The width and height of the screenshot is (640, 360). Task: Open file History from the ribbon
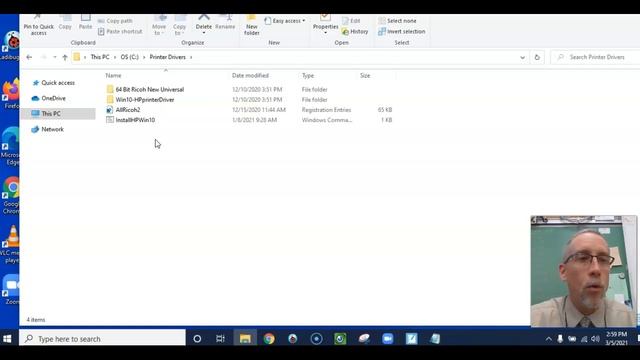[x=355, y=31]
